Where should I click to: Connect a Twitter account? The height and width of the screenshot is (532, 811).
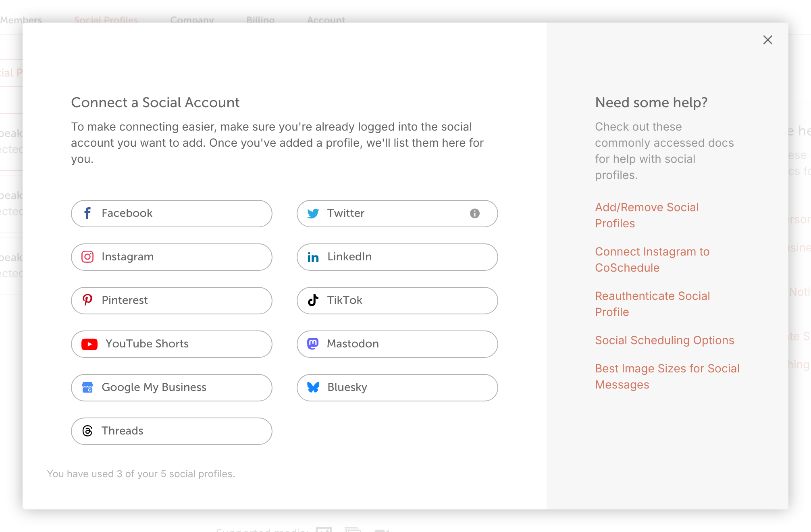pyautogui.click(x=397, y=214)
